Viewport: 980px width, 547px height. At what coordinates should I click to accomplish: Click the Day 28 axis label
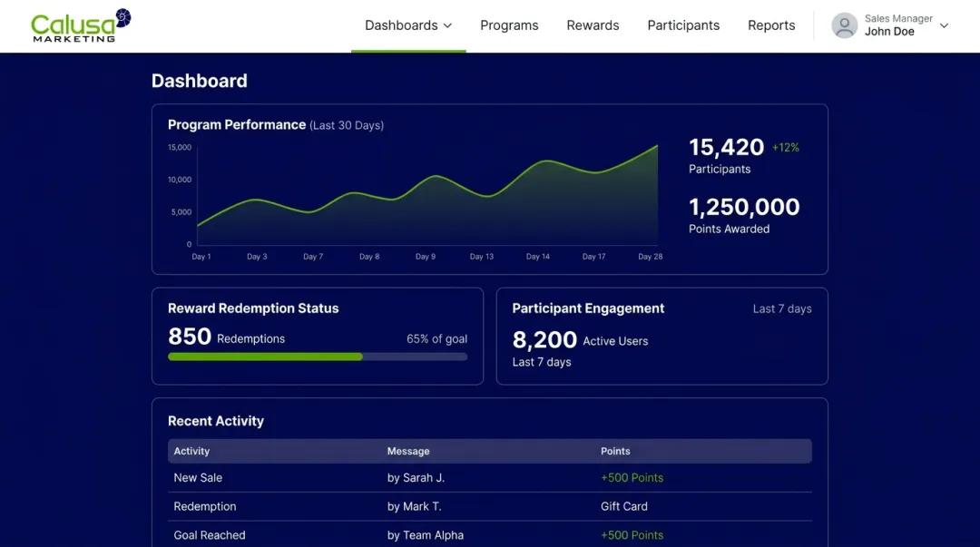(650, 257)
